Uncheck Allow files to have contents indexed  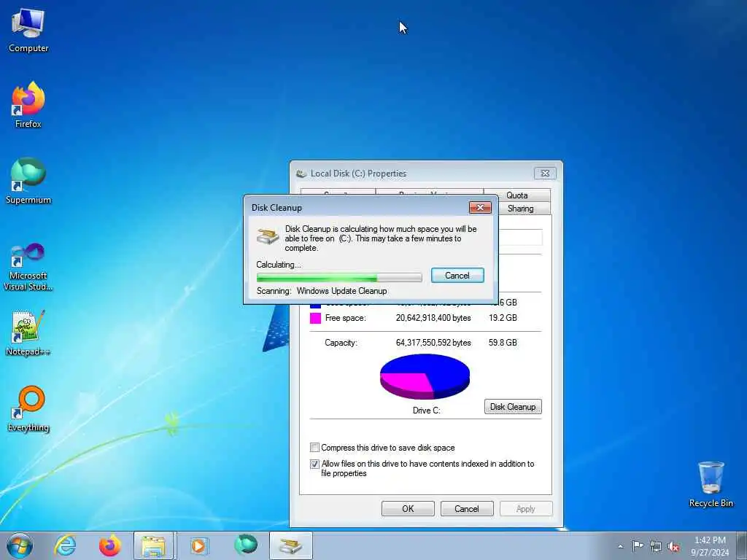click(x=314, y=464)
